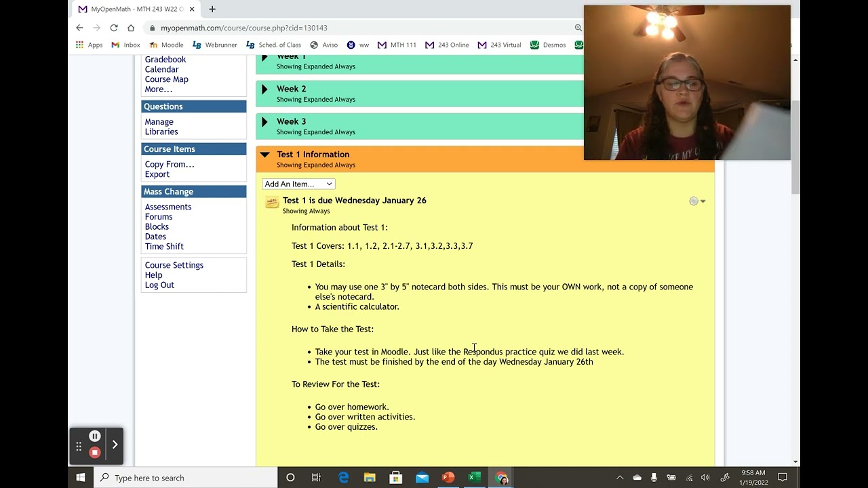Open File Explorer from taskbar
Screen dimensions: 868x488
(370, 478)
